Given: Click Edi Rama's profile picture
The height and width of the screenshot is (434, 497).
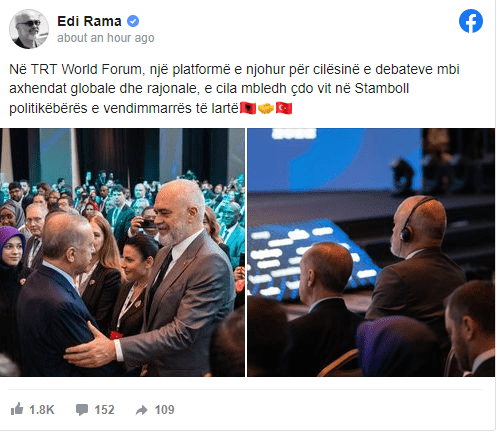Looking at the screenshot, I should point(29,29).
